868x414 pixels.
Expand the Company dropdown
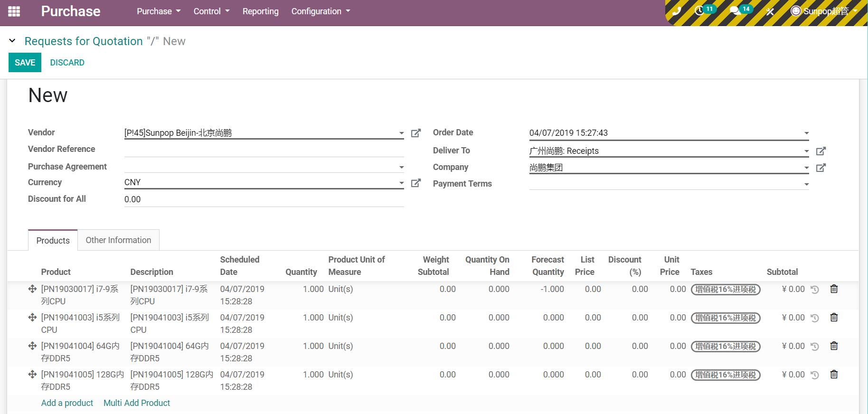point(806,168)
